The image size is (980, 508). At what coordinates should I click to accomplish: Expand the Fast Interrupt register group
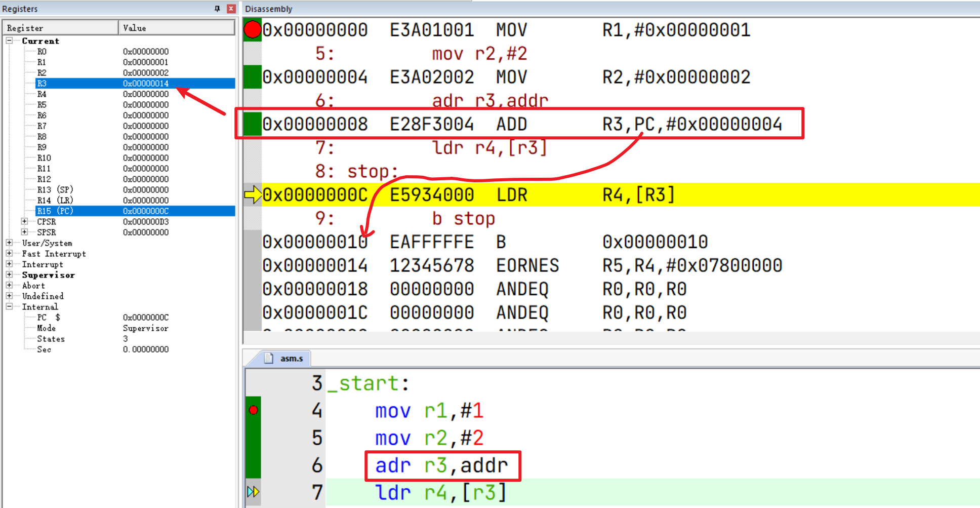click(x=9, y=253)
